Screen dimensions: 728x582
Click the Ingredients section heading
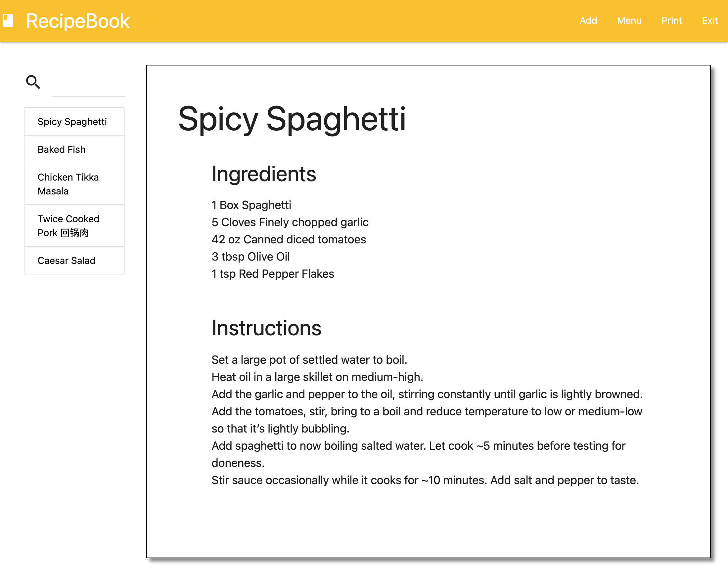[264, 174]
